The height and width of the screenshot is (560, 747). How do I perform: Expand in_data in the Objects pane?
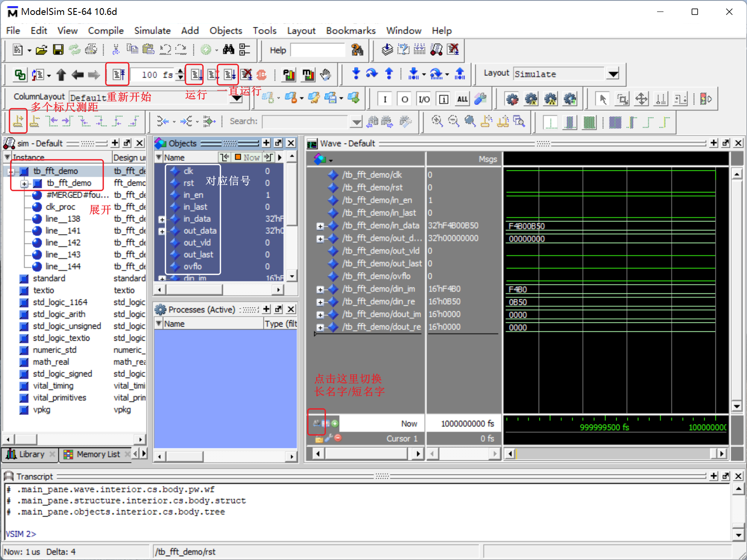pos(162,219)
